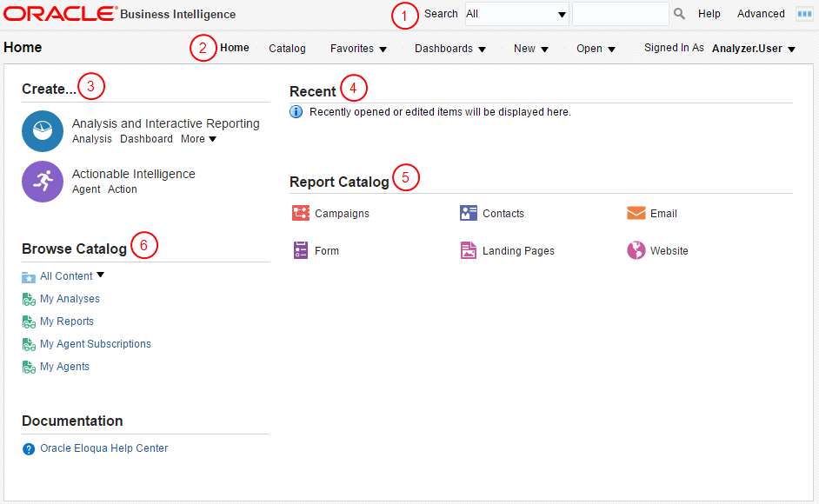
Task: Click the Website globe icon
Action: (x=636, y=250)
